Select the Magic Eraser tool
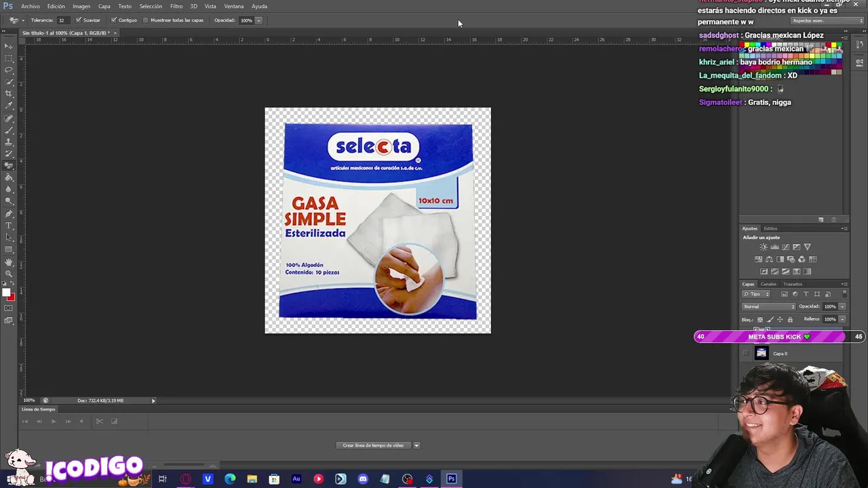Viewport: 868px width, 488px height. (9, 165)
